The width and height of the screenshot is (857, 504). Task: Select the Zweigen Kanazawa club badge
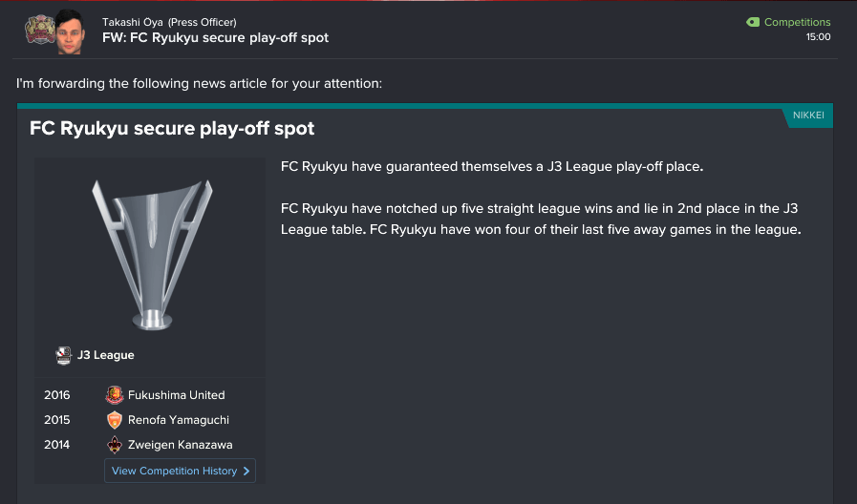pos(115,445)
